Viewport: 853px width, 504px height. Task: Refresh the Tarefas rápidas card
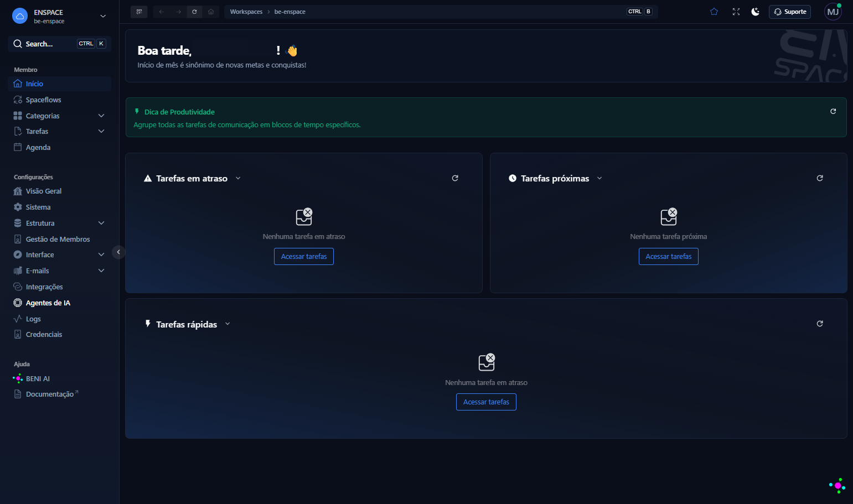(820, 324)
